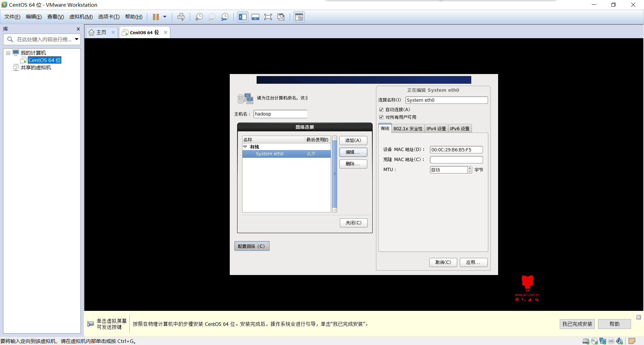Image resolution: width=644 pixels, height=345 pixels.
Task: Pause the virtual machine with the pause icon
Action: [x=156, y=17]
